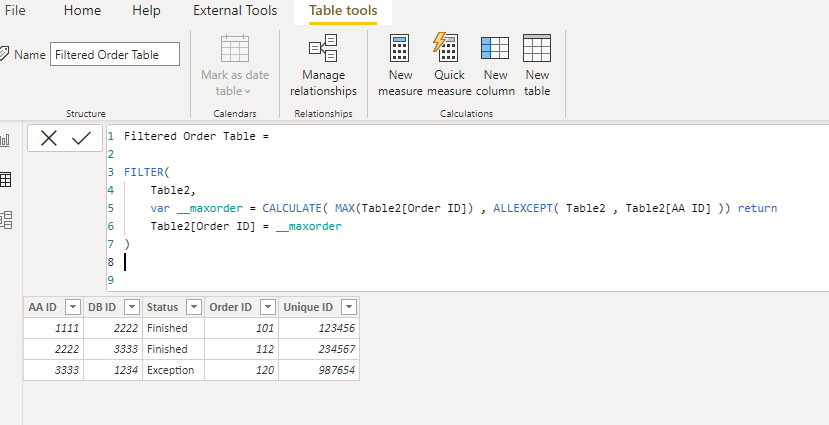Click the ALLEXCEPT function in formula
This screenshot has height=425, width=829.
[523, 208]
